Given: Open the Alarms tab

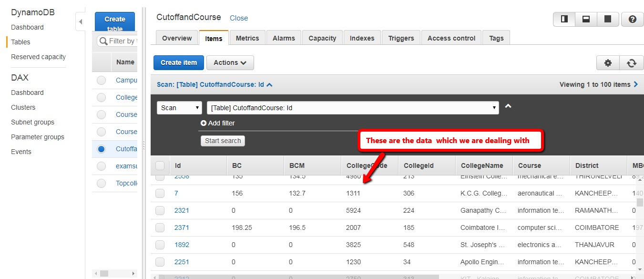Looking at the screenshot, I should (x=284, y=38).
